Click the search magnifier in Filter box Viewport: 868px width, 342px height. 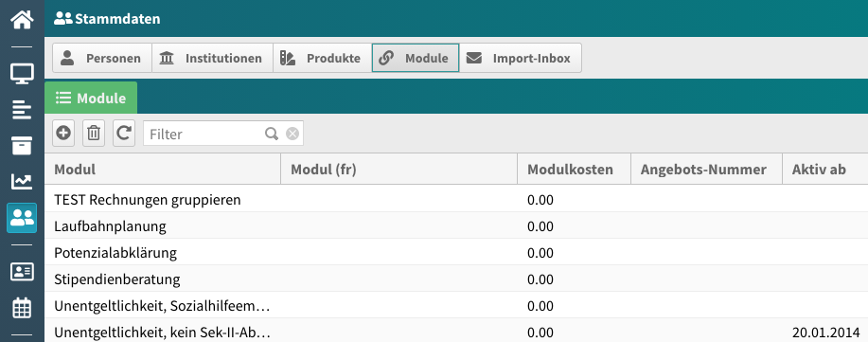click(x=272, y=134)
